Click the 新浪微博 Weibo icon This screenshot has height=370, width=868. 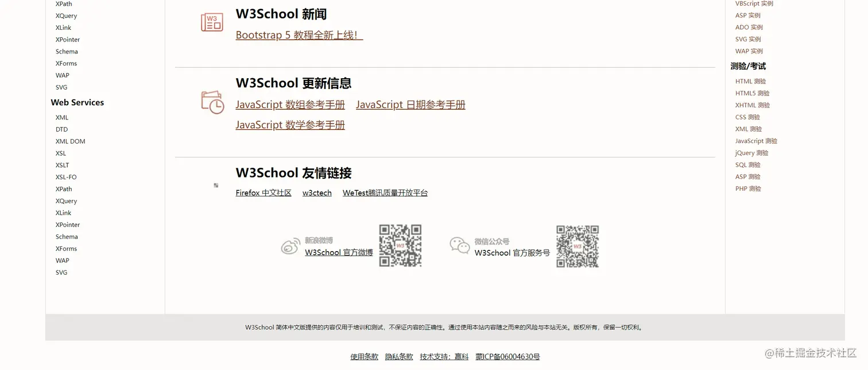point(290,245)
